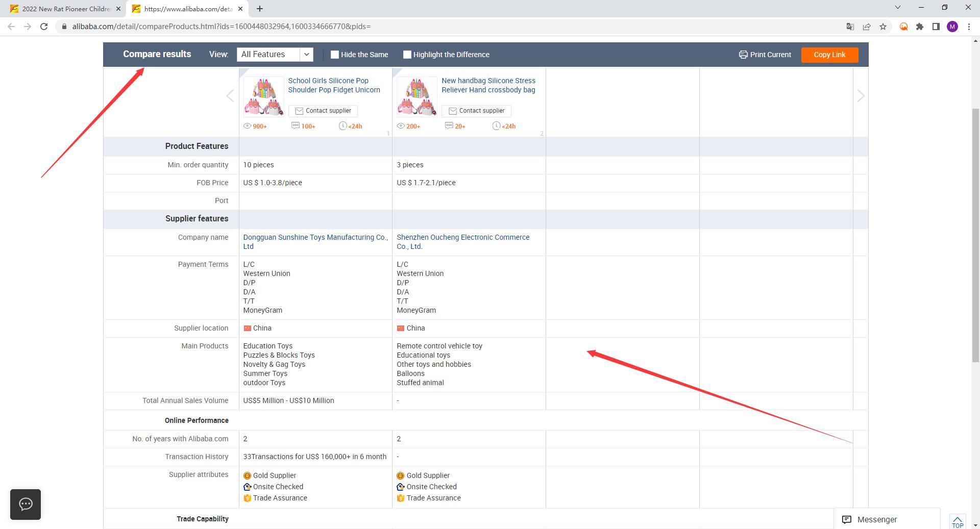Open the orange browser extension icon
The width and height of the screenshot is (980, 529).
point(903,27)
